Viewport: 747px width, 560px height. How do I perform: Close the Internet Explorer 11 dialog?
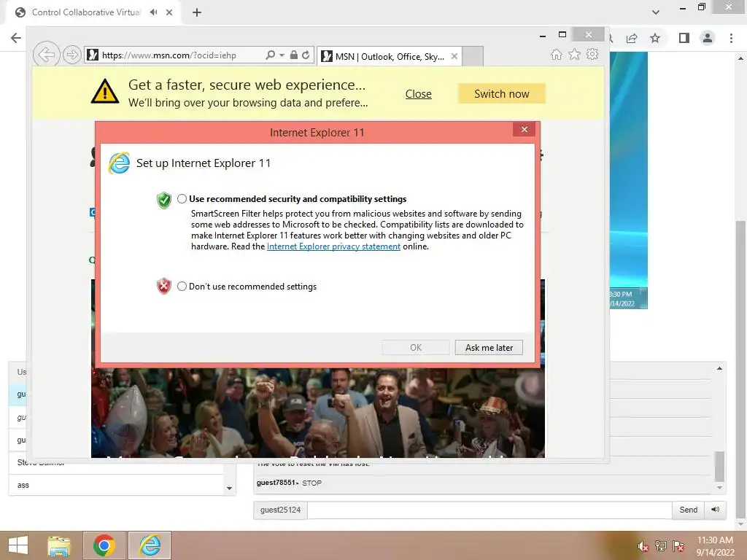point(524,130)
